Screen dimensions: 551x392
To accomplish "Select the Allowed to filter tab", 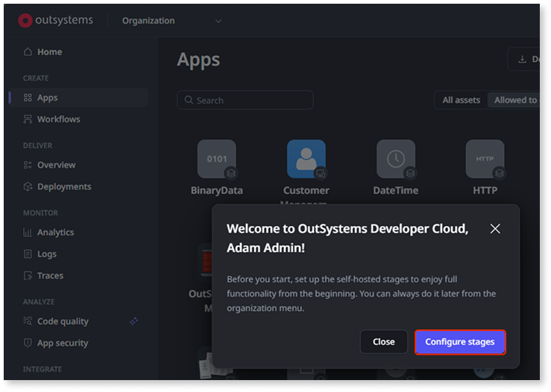I will point(514,100).
